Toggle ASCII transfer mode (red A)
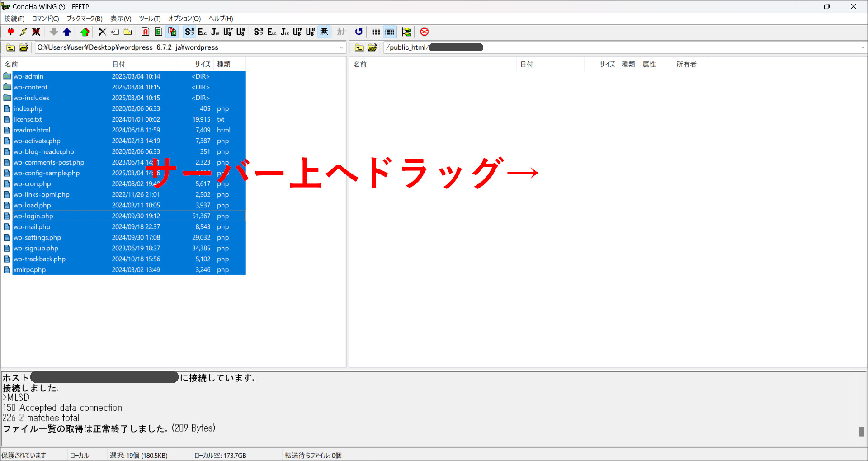 coord(146,32)
